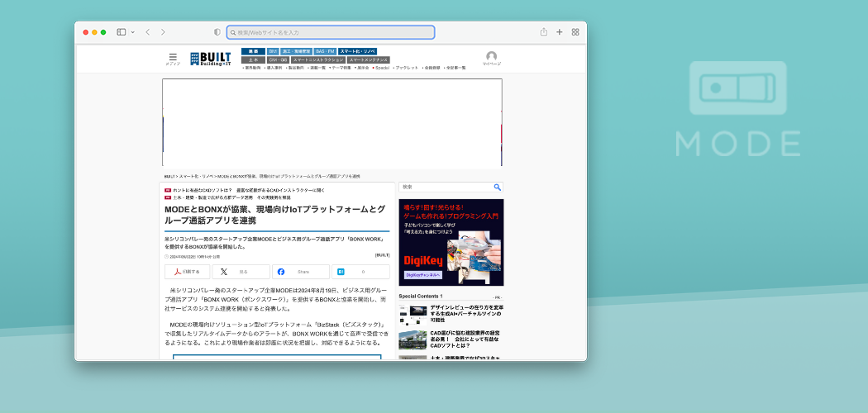Open the My Page profile icon

point(491,57)
